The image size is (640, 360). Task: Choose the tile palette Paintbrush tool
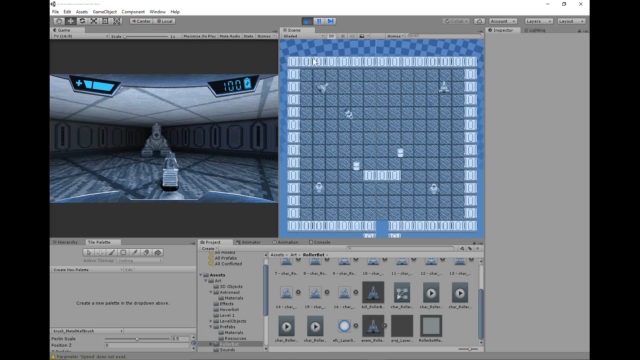point(111,253)
